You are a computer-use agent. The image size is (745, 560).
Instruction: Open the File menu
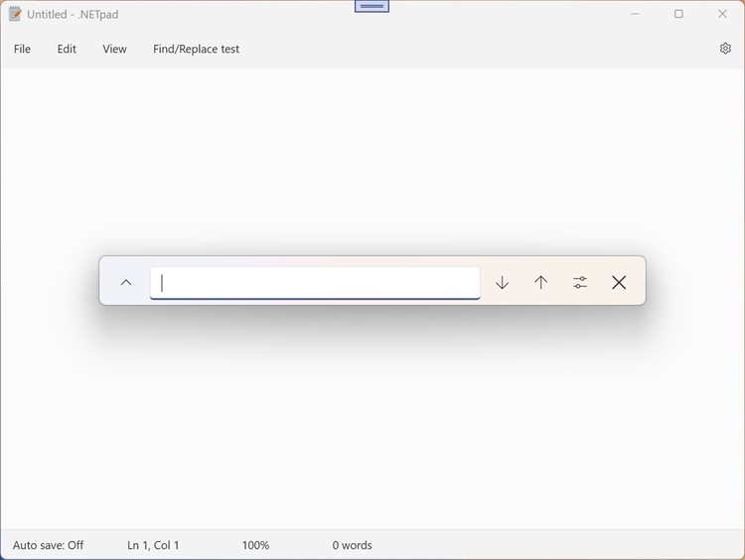[22, 49]
